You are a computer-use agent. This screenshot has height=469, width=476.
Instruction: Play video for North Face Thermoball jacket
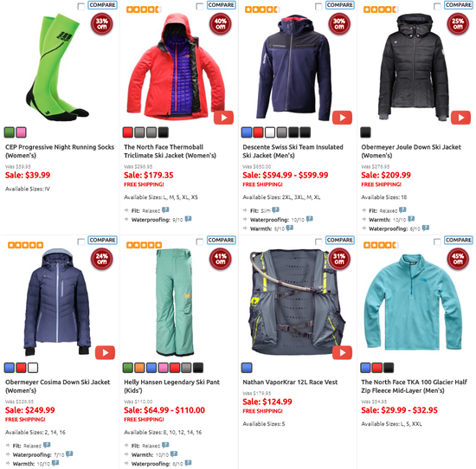[x=224, y=118]
